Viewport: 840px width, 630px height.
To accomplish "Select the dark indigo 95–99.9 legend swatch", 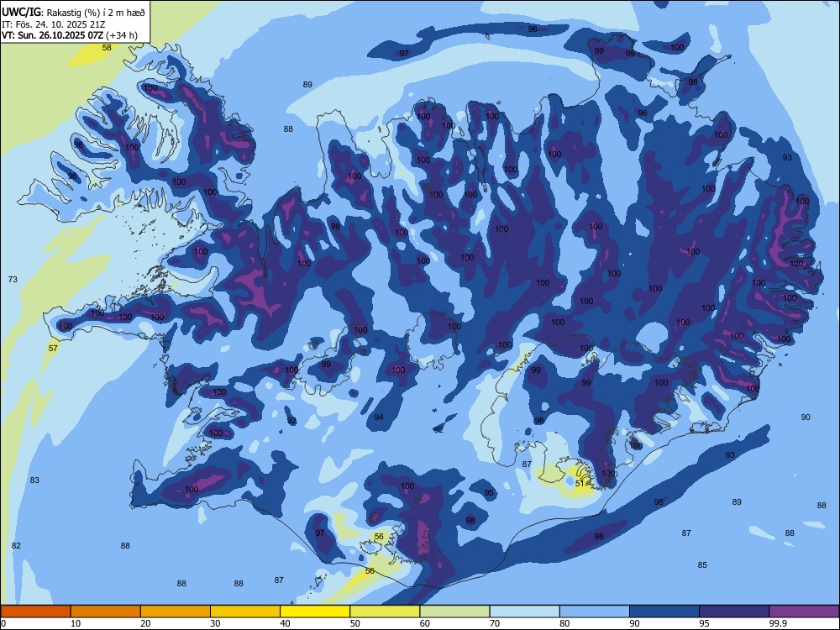I will tap(734, 612).
